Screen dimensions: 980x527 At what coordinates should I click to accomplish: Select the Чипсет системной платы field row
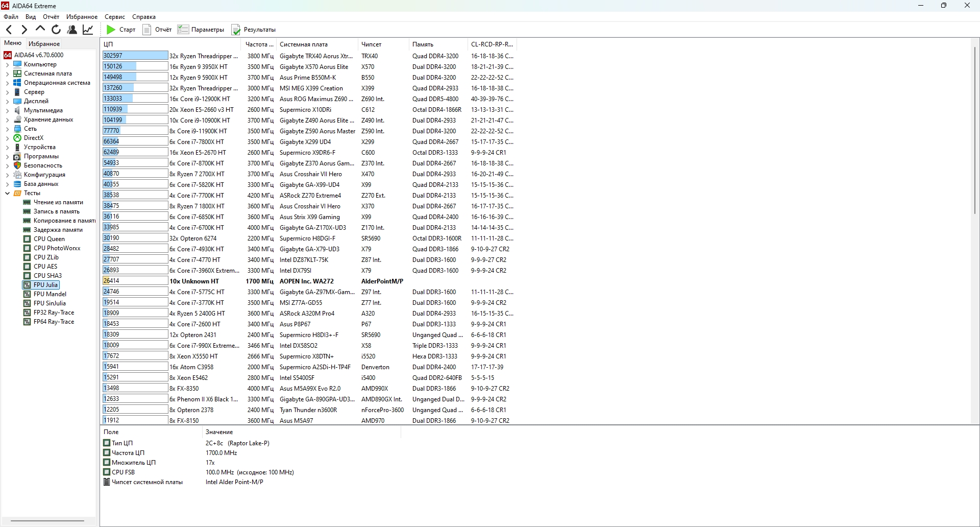coord(252,482)
